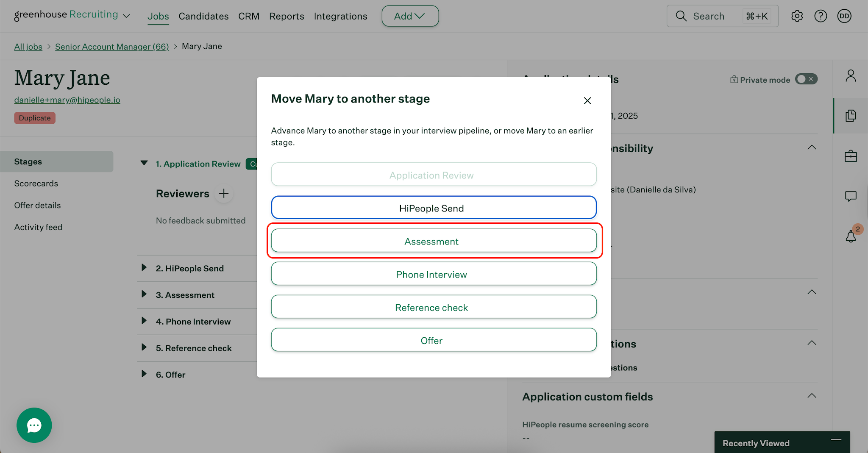The image size is (868, 453).
Task: Move Mary to Assessment stage
Action: coord(434,241)
